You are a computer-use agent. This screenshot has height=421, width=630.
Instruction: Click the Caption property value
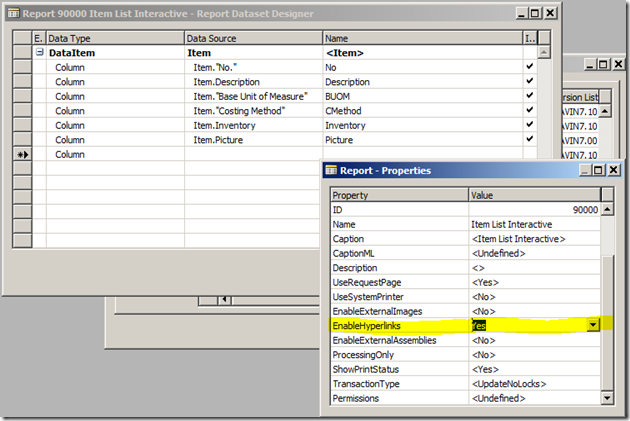[534, 239]
